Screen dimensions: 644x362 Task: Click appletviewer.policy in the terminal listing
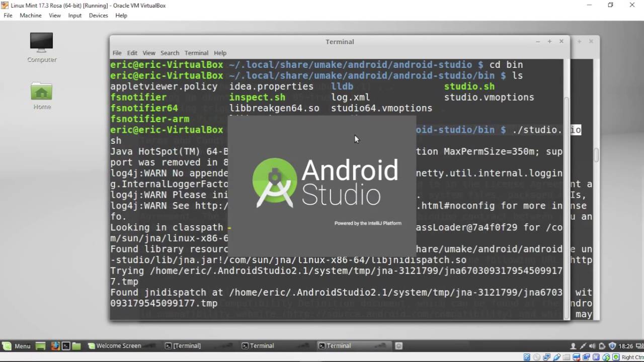coord(164,86)
